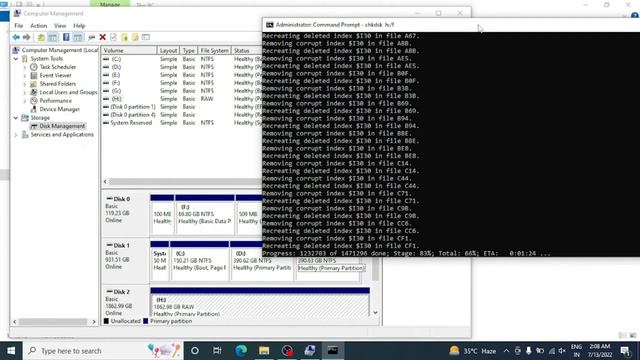
Task: Click the rightmost list-view icon in toolbar
Action: coord(146,37)
